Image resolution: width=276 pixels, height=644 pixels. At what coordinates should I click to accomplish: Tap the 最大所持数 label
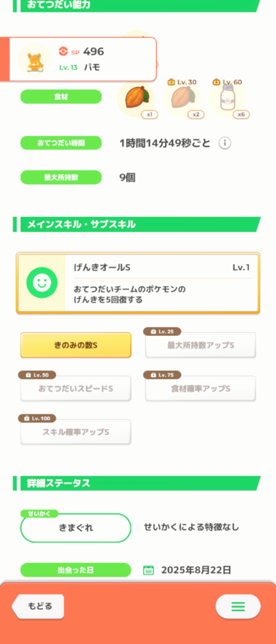(x=61, y=177)
